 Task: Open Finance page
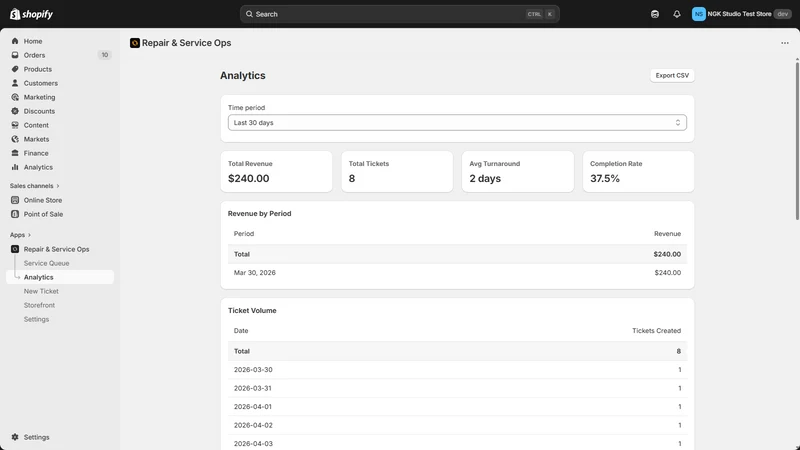(x=36, y=153)
